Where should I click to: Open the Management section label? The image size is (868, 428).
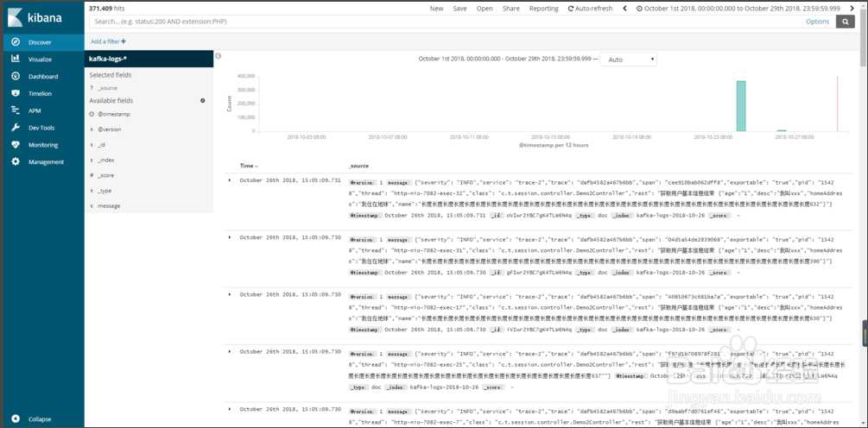click(46, 162)
